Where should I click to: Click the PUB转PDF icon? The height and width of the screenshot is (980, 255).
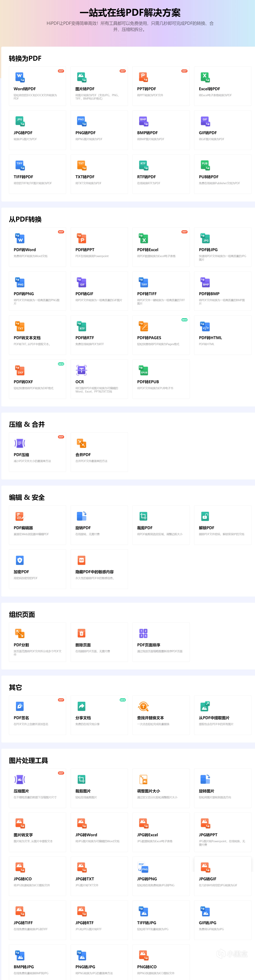[x=205, y=166]
